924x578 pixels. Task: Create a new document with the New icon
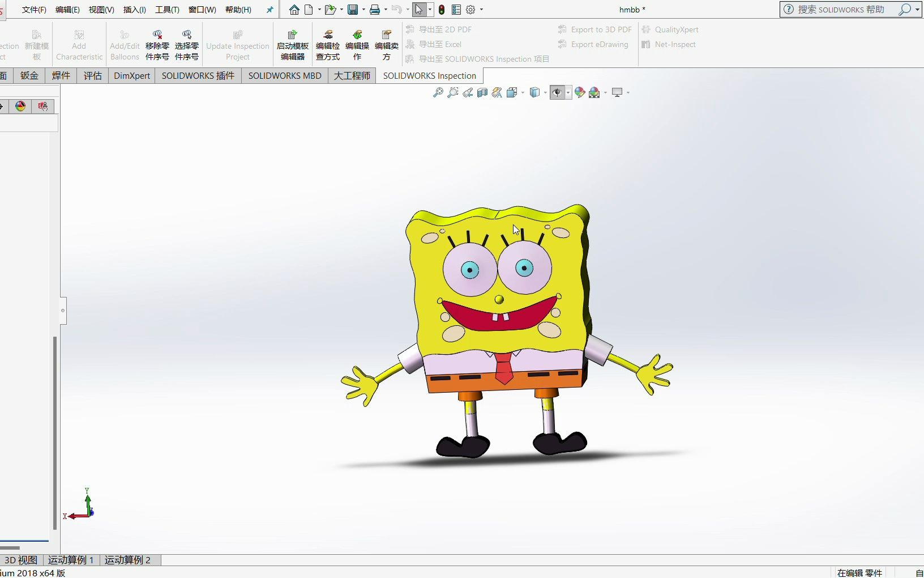(x=309, y=10)
